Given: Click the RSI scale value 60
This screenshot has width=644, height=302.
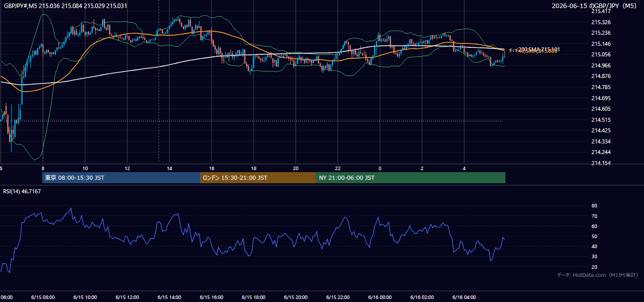Looking at the screenshot, I should pos(595,226).
